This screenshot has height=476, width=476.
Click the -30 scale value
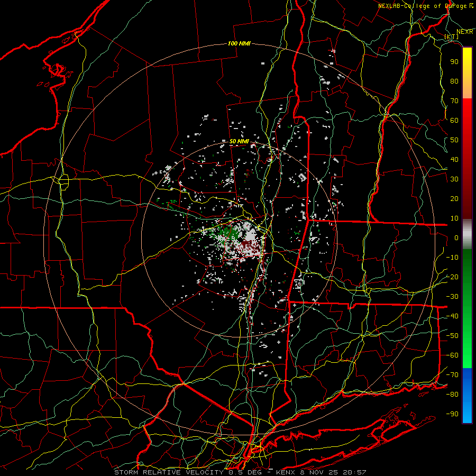[x=452, y=297]
